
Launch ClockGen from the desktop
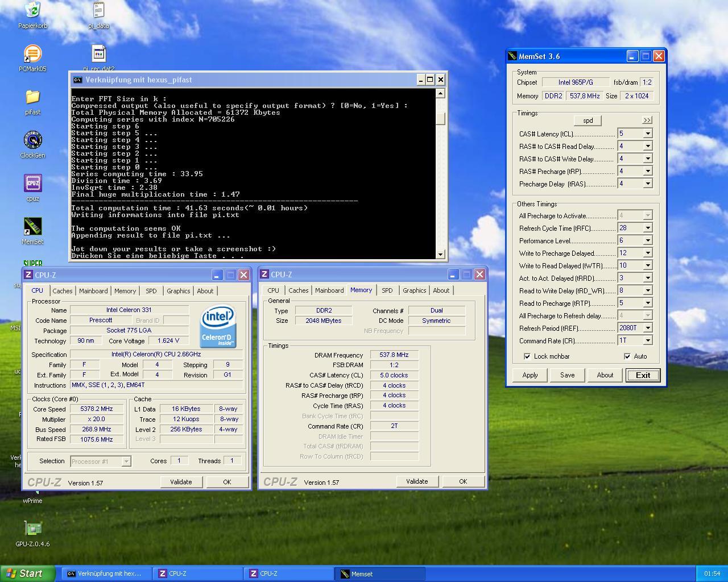click(32, 140)
